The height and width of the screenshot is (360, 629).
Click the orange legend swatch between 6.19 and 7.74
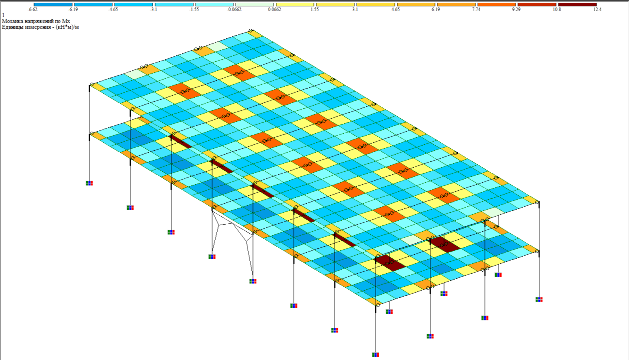[457, 4]
